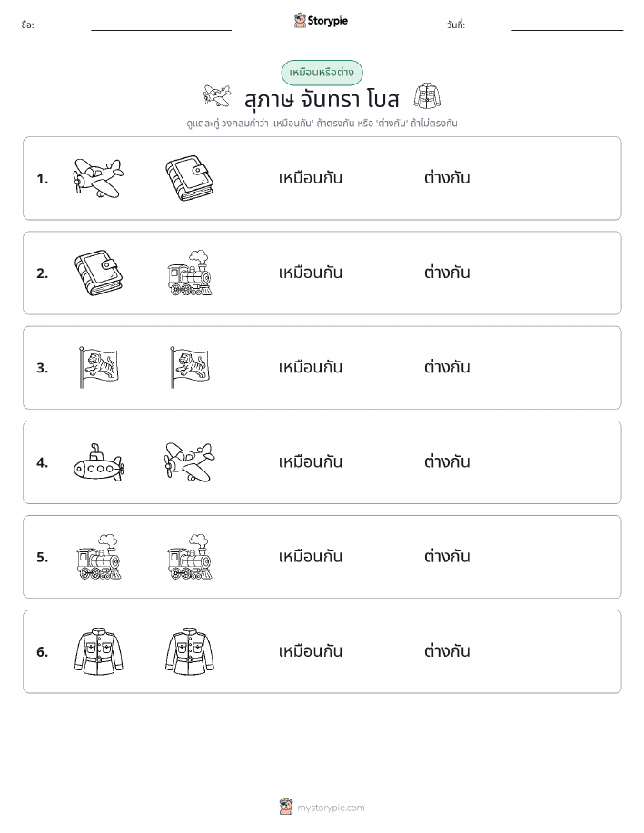644x833 pixels.
Task: Click the airplane picture in row 4
Action: pos(190,462)
